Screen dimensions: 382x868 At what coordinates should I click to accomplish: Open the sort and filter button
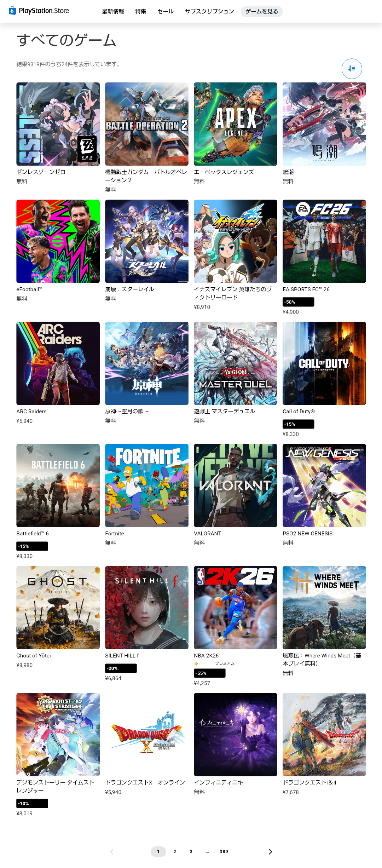(x=352, y=69)
